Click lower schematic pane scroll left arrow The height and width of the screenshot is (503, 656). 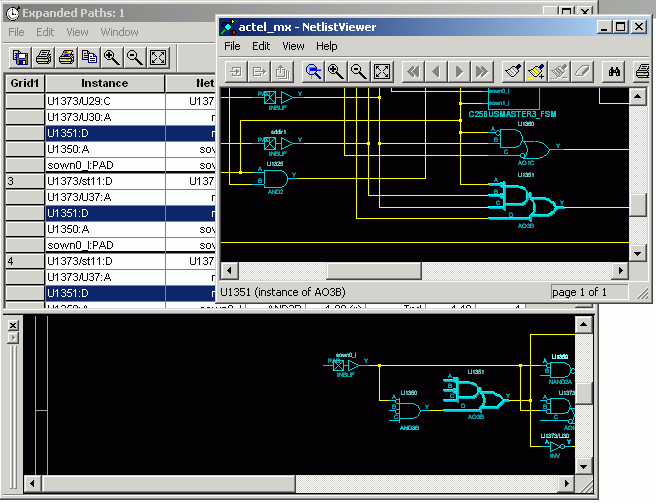(32, 484)
